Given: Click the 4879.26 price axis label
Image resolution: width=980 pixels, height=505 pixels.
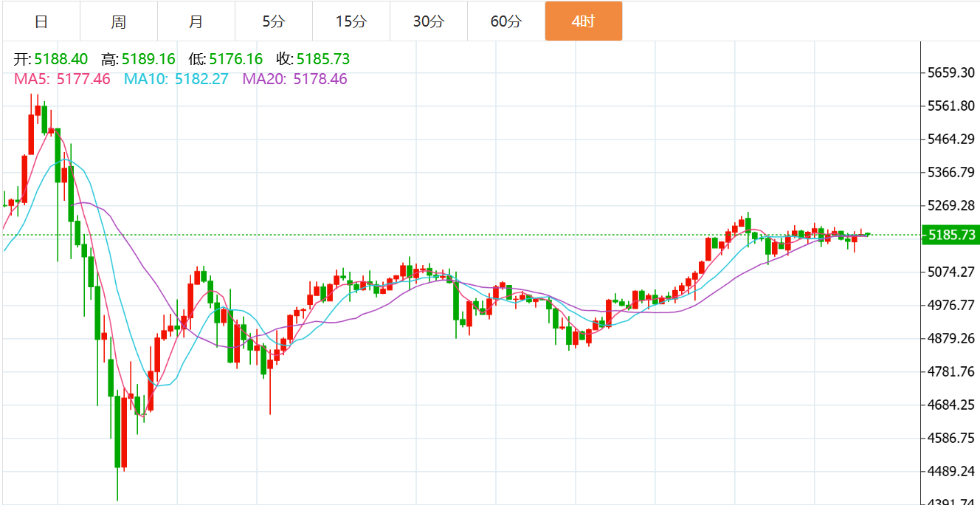Looking at the screenshot, I should (x=951, y=338).
